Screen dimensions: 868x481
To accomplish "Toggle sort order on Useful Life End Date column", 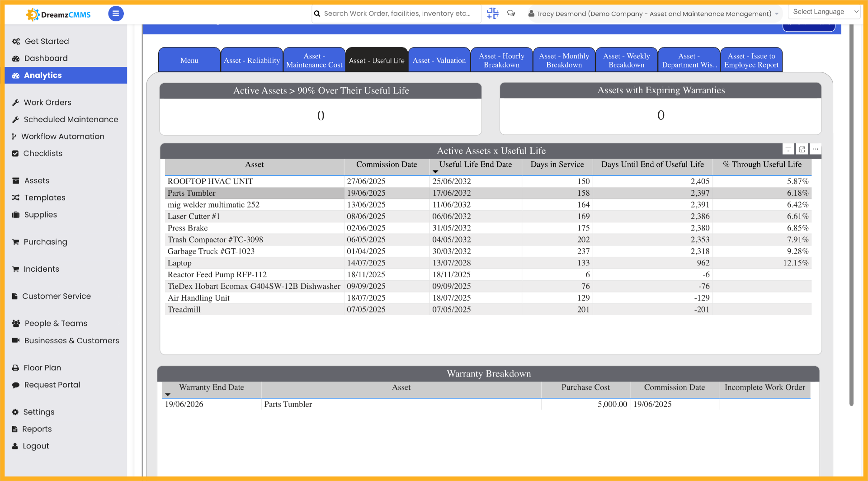I will click(435, 172).
